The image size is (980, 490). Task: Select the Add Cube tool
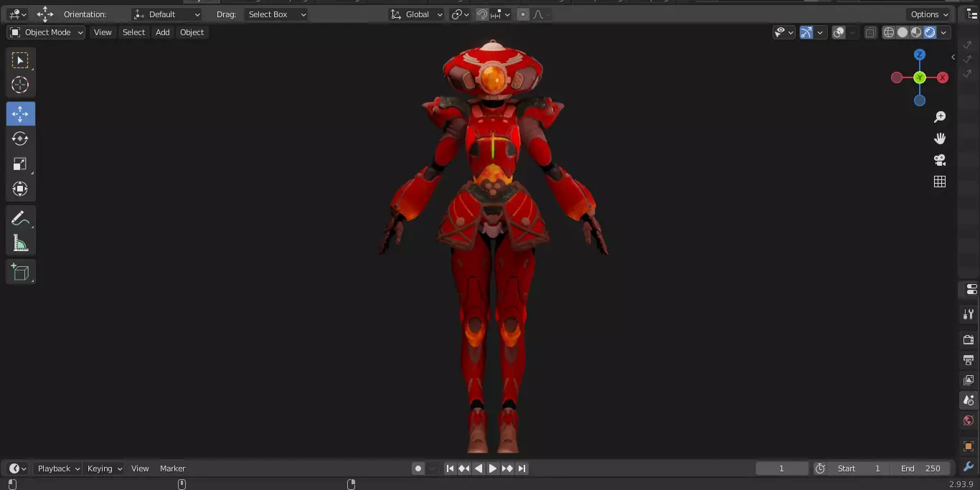coord(20,272)
